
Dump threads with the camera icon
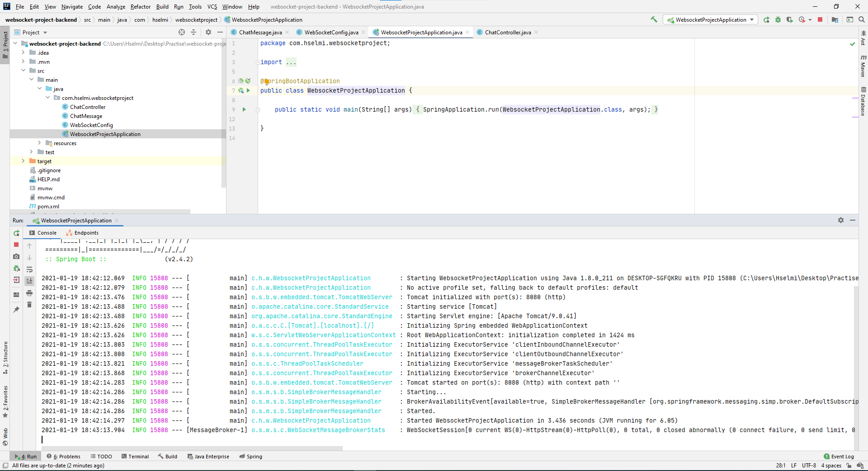16,256
